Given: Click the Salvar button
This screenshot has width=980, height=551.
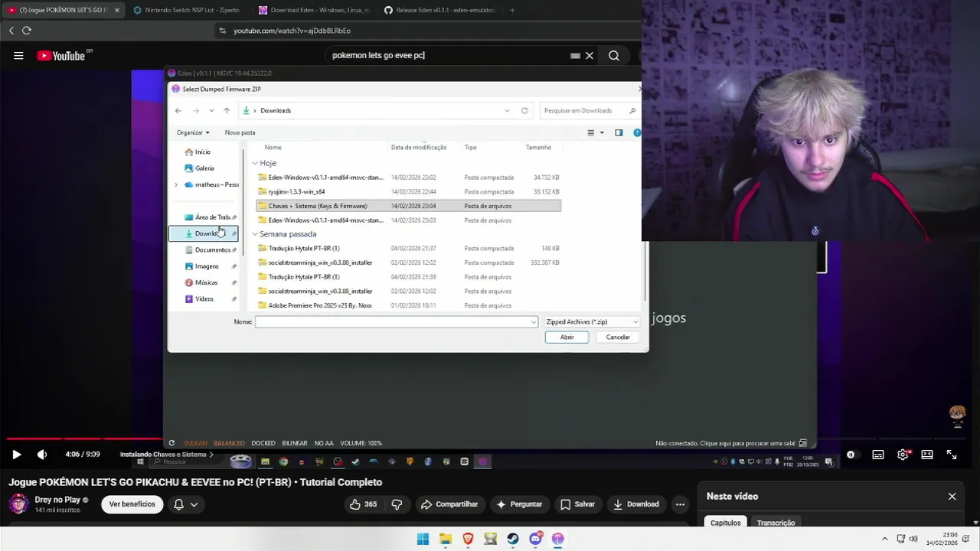Looking at the screenshot, I should (577, 504).
